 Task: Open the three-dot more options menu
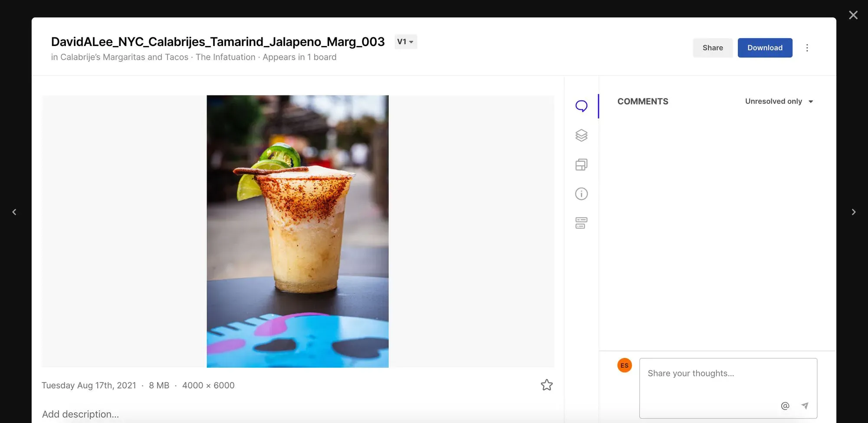pyautogui.click(x=807, y=48)
